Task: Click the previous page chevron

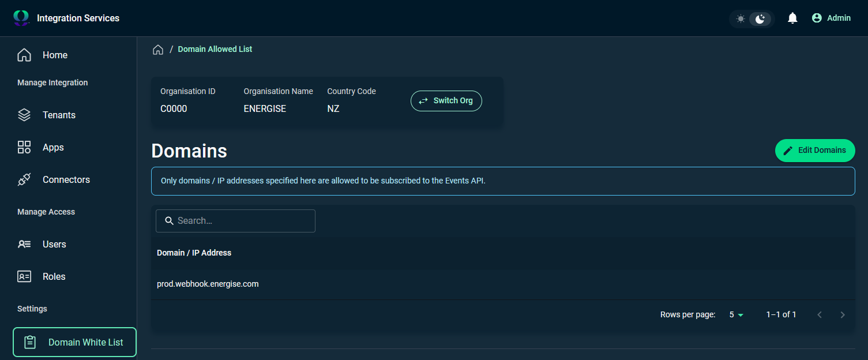Action: [x=820, y=314]
